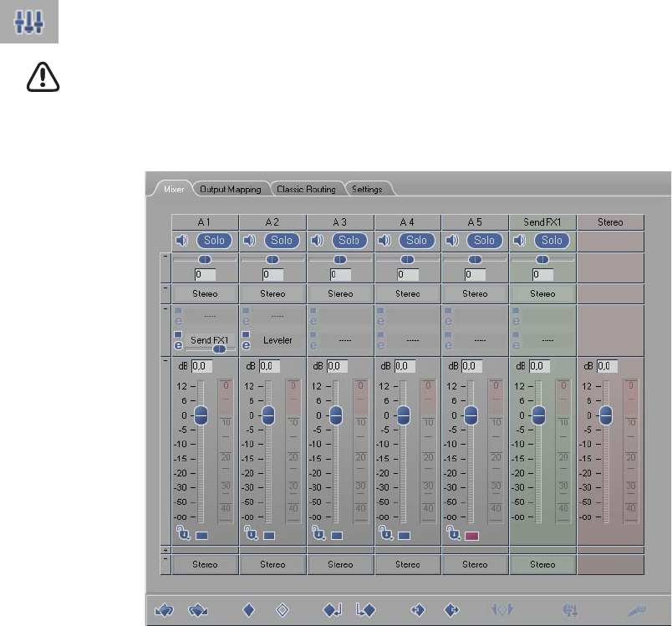Image resolution: width=672 pixels, height=626 pixels.
Task: Click A1 volume fader knob
Action: (201, 415)
